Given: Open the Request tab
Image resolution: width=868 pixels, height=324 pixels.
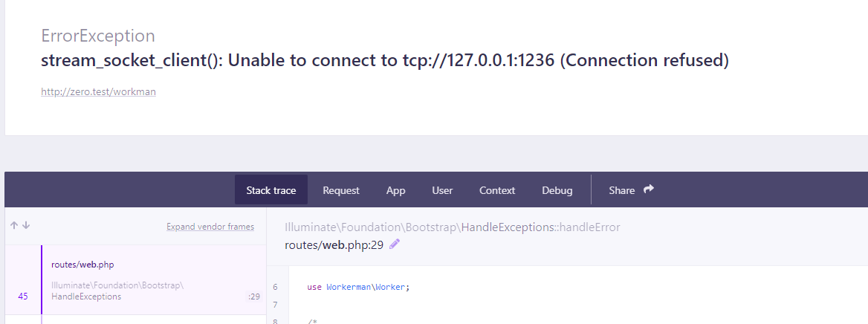Looking at the screenshot, I should [341, 190].
